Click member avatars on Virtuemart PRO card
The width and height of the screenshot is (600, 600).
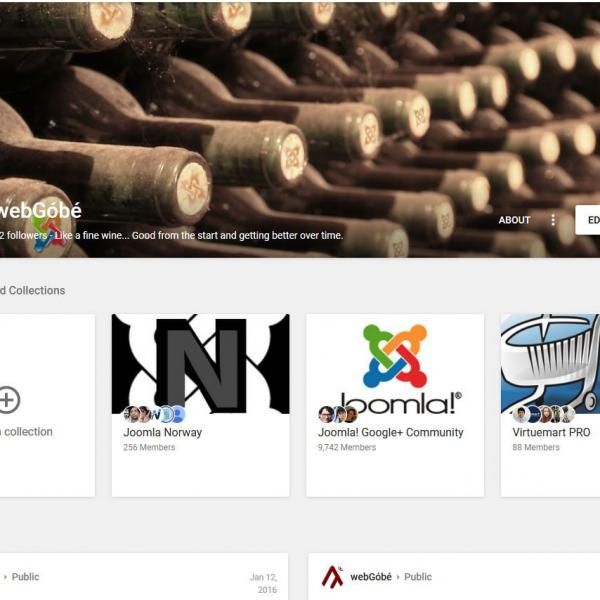pyautogui.click(x=544, y=414)
